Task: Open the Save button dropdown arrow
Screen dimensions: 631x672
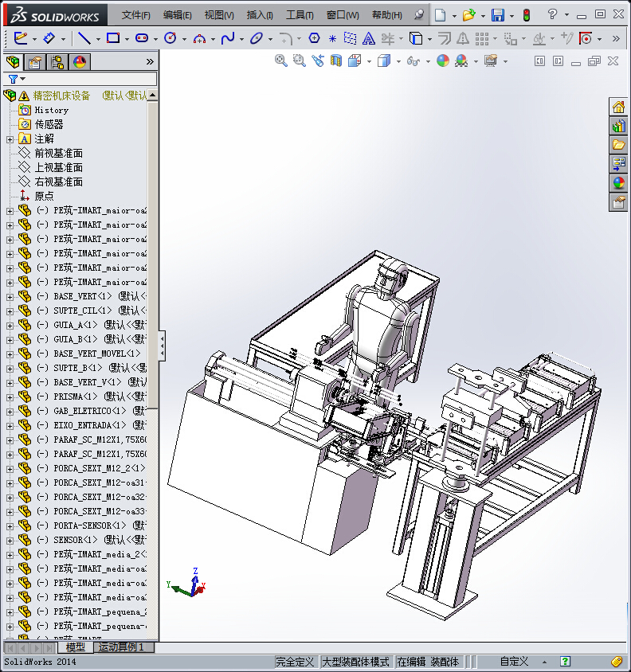Action: click(511, 16)
